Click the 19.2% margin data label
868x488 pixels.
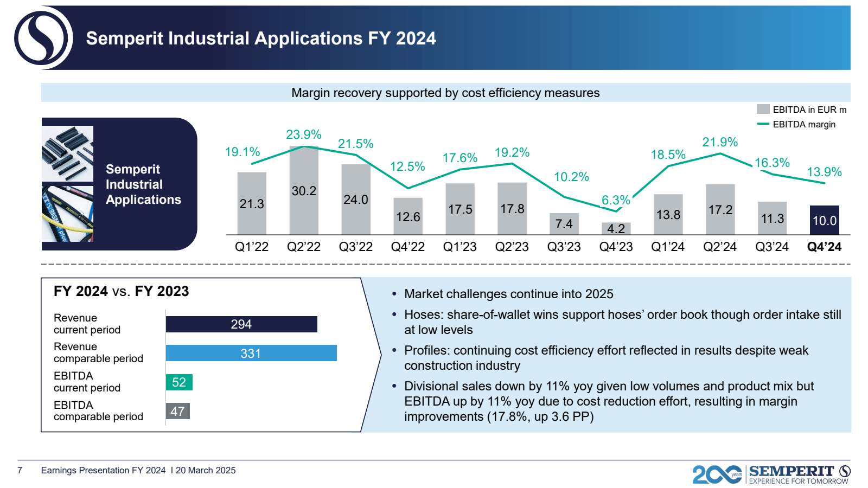512,152
